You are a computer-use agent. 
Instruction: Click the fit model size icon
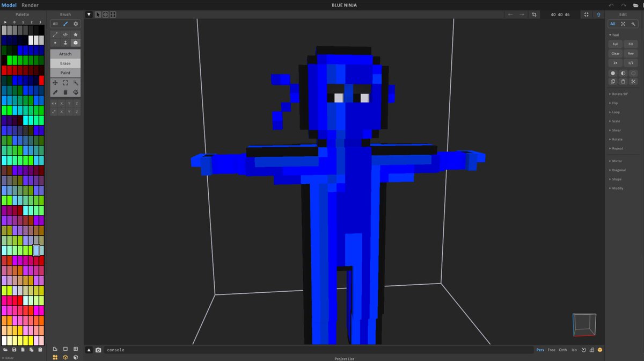[586, 15]
